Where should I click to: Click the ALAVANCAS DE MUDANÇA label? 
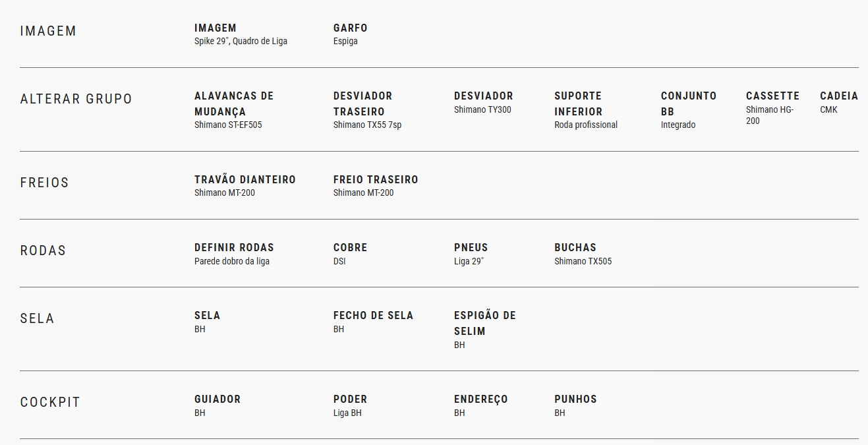coord(233,104)
